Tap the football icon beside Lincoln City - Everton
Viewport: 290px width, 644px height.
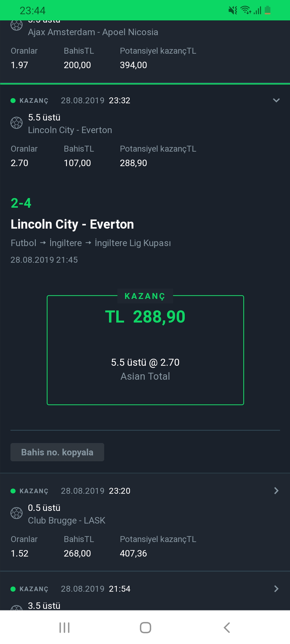(16, 123)
